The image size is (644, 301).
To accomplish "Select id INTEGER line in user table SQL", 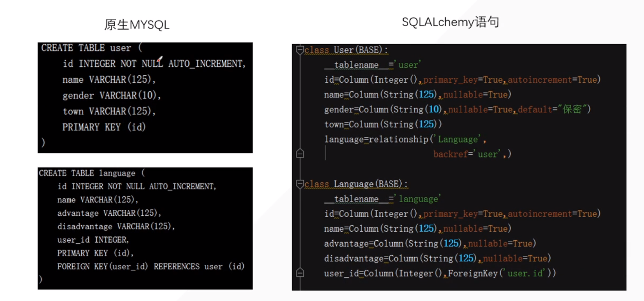I will click(x=154, y=64).
